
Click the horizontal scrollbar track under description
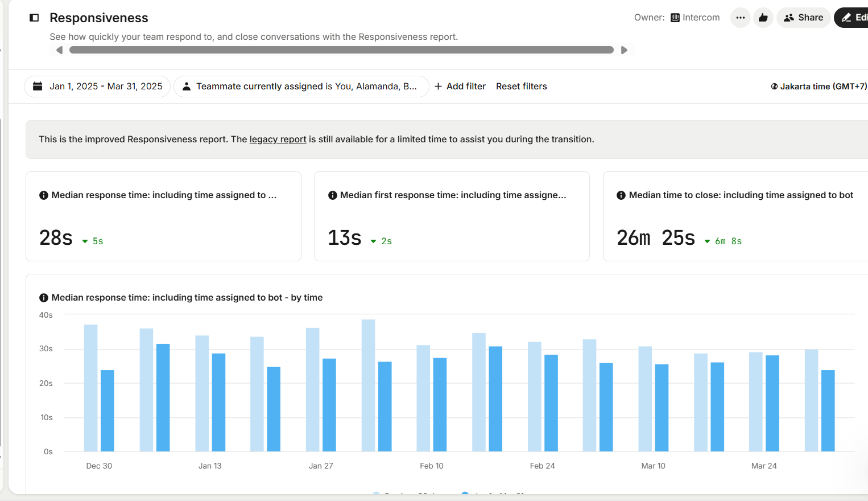point(341,50)
